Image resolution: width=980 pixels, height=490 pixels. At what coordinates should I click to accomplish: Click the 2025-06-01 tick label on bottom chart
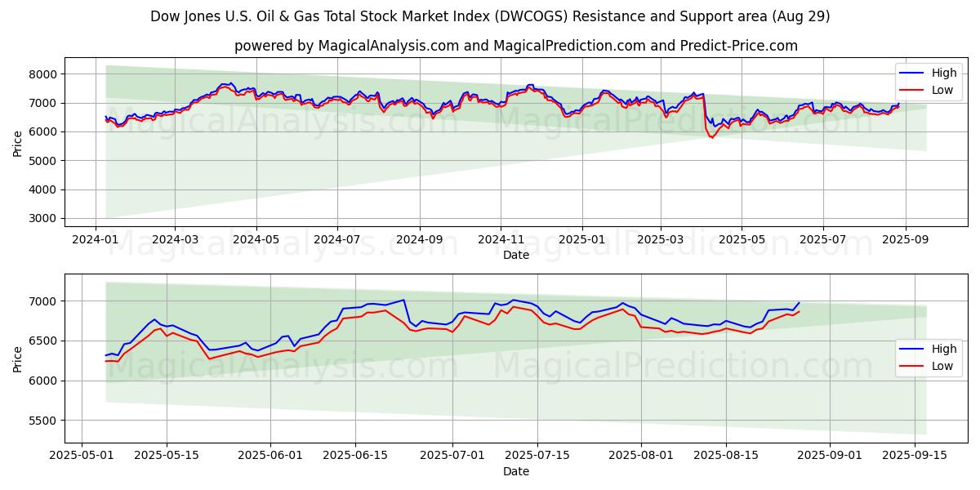[269, 457]
